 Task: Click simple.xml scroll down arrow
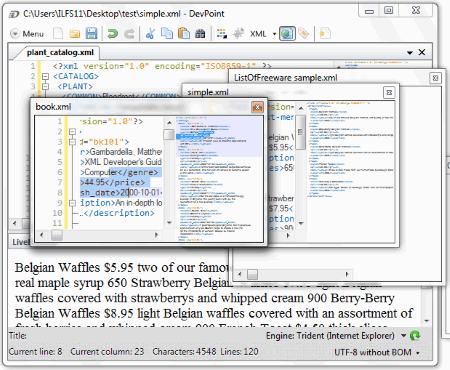tap(301, 223)
